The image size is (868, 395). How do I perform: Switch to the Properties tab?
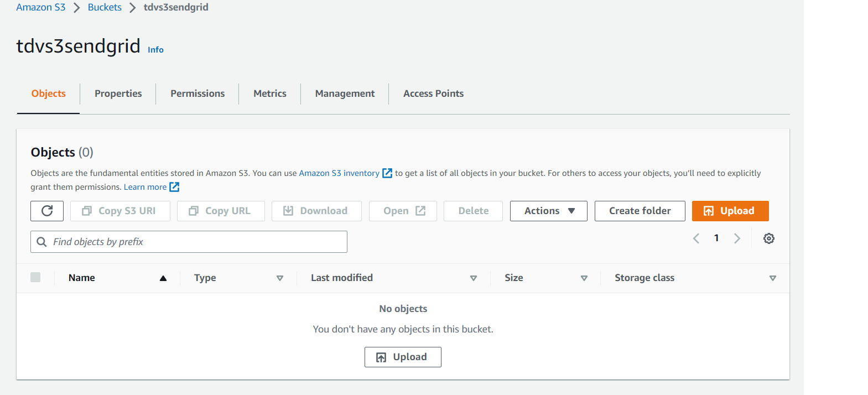118,93
